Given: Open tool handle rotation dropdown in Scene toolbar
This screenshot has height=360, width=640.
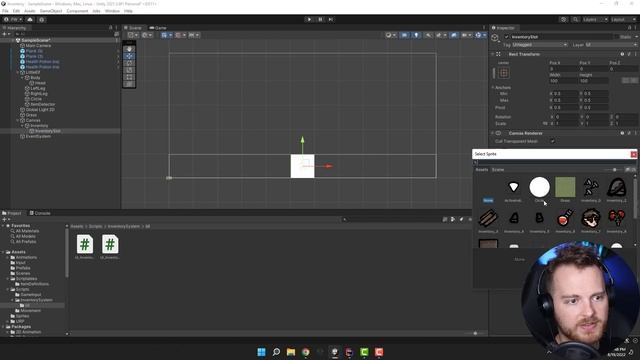Looking at the screenshot, I should (147, 35).
